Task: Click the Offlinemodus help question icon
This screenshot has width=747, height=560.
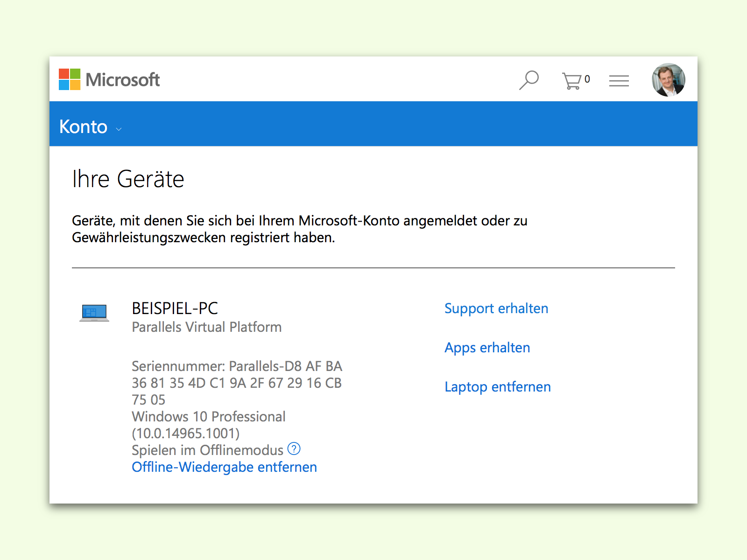Action: (294, 449)
